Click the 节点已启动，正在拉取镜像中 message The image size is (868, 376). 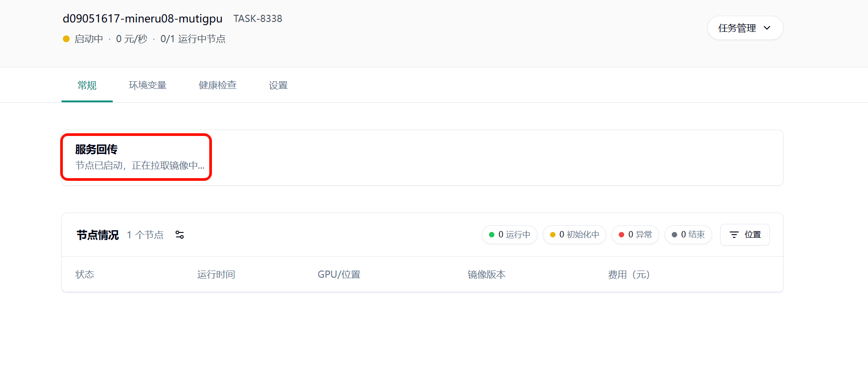click(140, 166)
